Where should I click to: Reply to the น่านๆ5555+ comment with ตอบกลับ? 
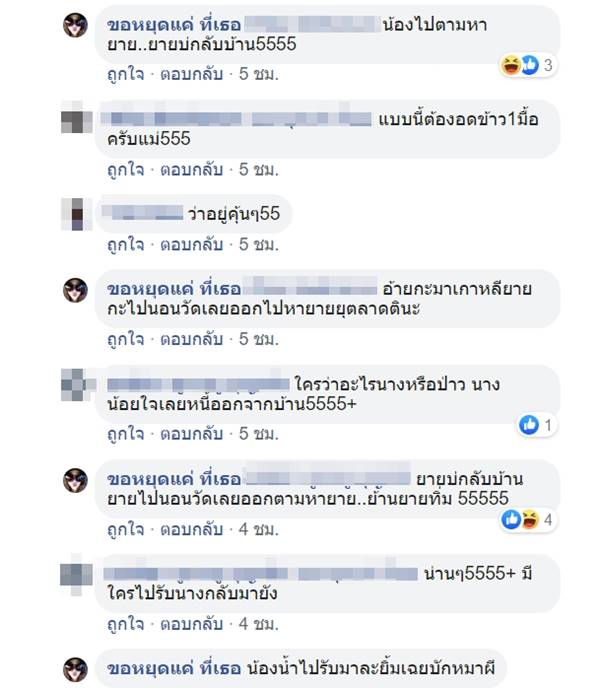coord(191,624)
